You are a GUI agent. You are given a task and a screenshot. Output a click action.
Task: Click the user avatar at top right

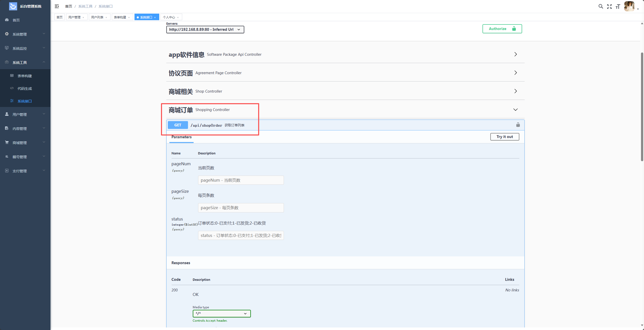(x=629, y=6)
